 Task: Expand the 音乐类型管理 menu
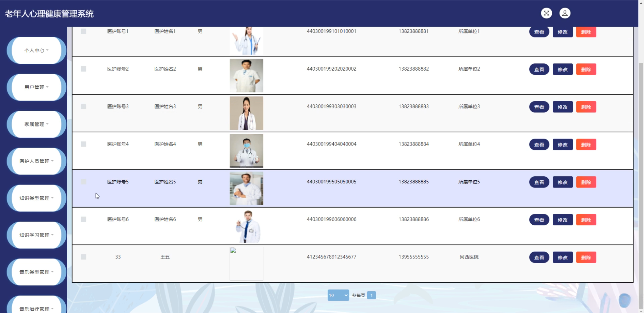36,272
